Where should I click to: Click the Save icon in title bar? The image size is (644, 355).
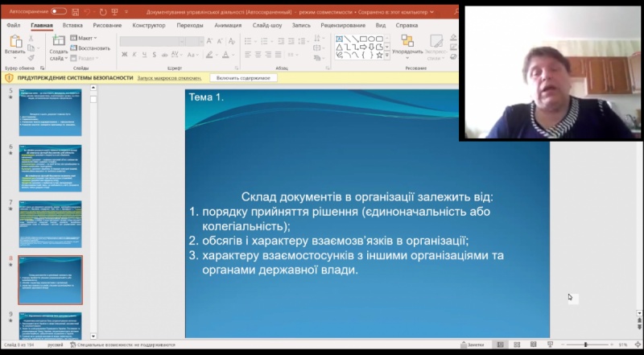point(75,12)
